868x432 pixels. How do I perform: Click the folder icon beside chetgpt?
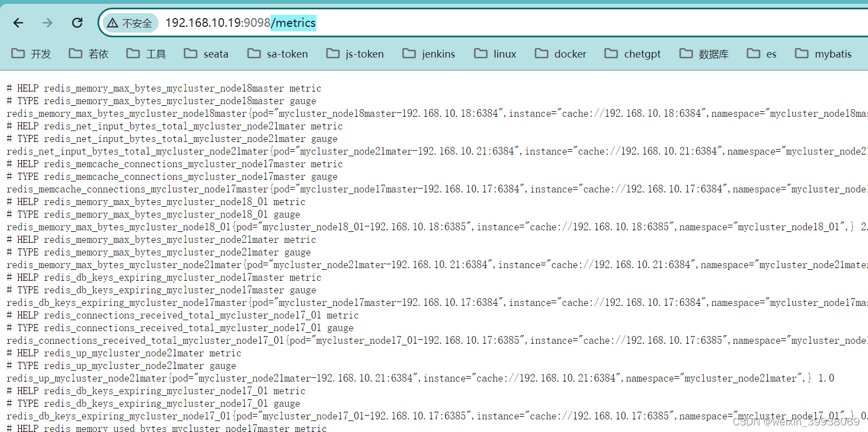pos(611,53)
